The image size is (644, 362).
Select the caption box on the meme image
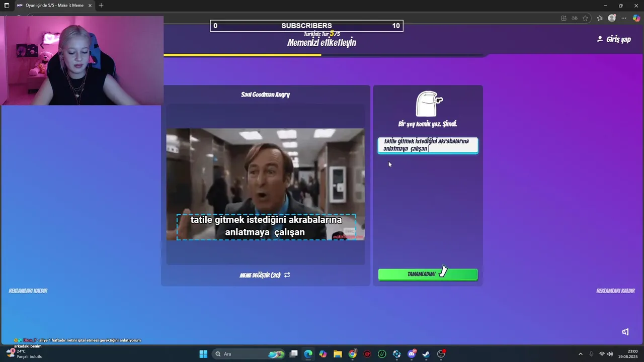point(266,226)
